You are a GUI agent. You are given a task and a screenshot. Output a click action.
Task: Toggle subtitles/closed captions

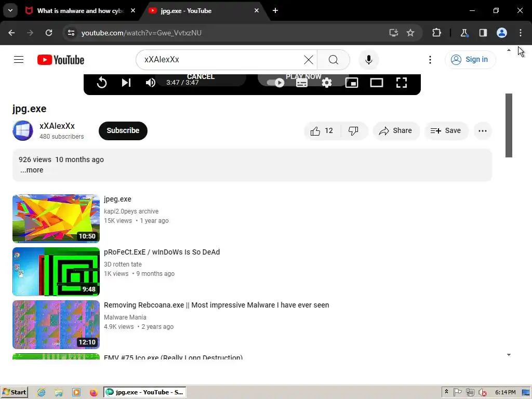(x=302, y=83)
